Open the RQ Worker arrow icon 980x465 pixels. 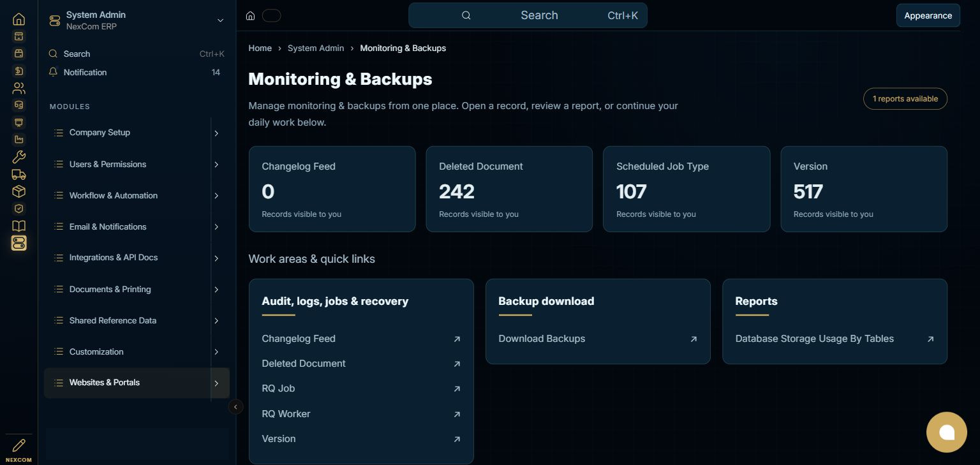tap(457, 415)
